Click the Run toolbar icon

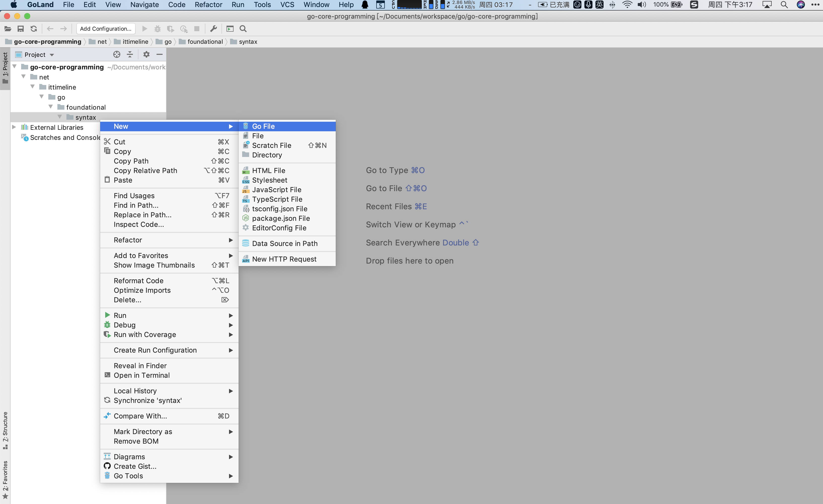(x=145, y=29)
